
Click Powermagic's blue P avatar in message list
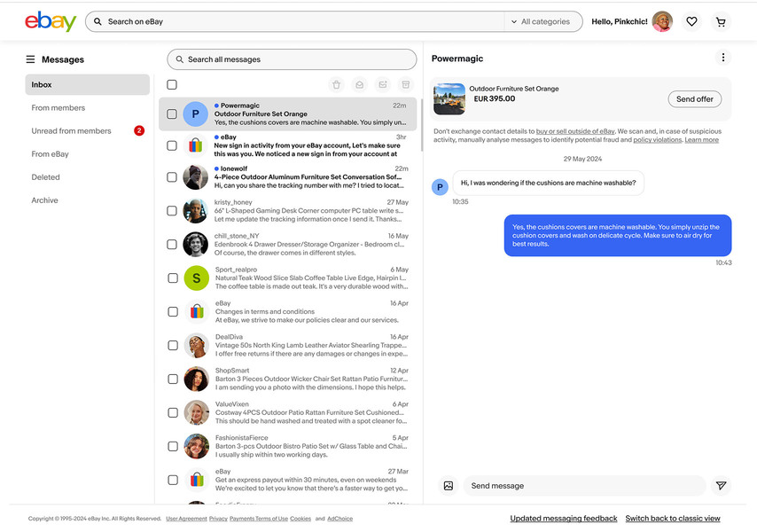[196, 113]
